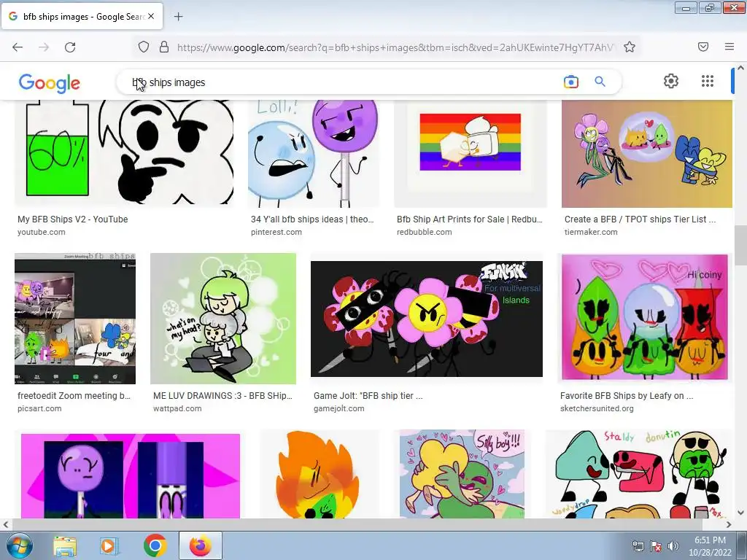Open My BFB Ships V2 thumbnail
This screenshot has height=560, width=747.
pyautogui.click(x=124, y=152)
